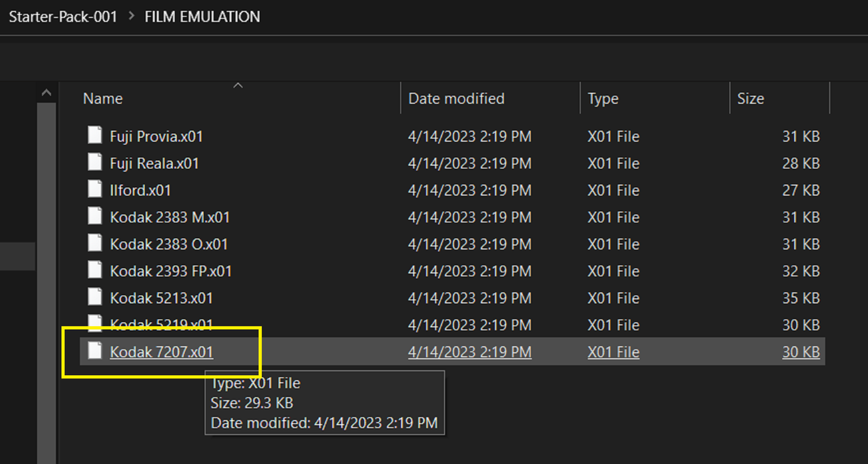Viewport: 868px width, 464px height.
Task: Click the Fuji Provia.x01 file icon
Action: click(96, 136)
